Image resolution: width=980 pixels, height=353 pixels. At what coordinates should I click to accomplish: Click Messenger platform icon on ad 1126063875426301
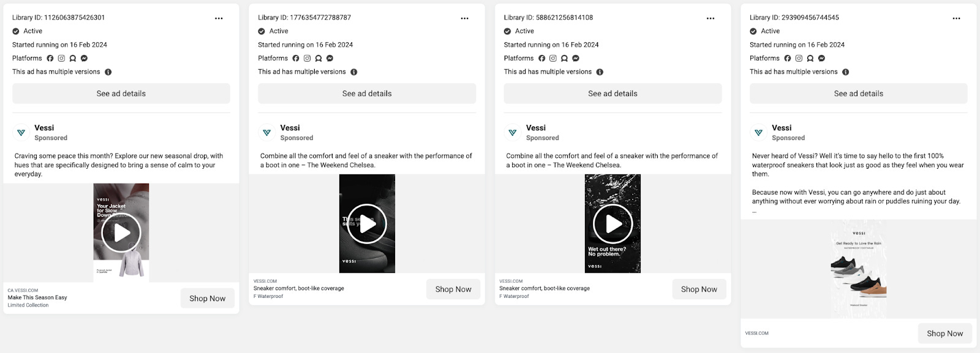click(84, 58)
